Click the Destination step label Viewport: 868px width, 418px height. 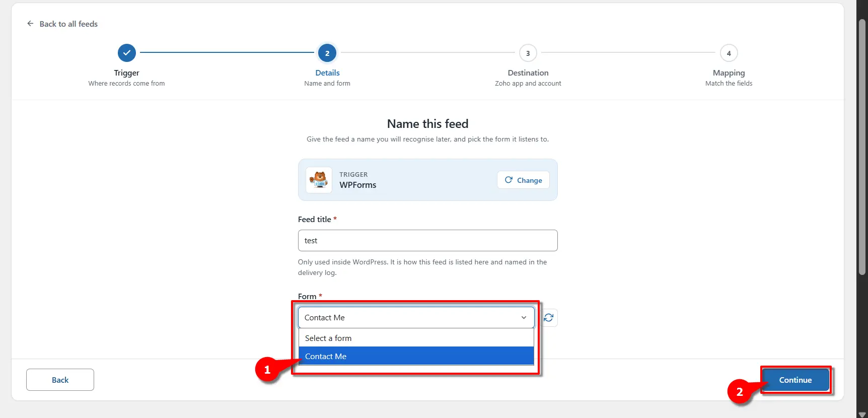(528, 73)
